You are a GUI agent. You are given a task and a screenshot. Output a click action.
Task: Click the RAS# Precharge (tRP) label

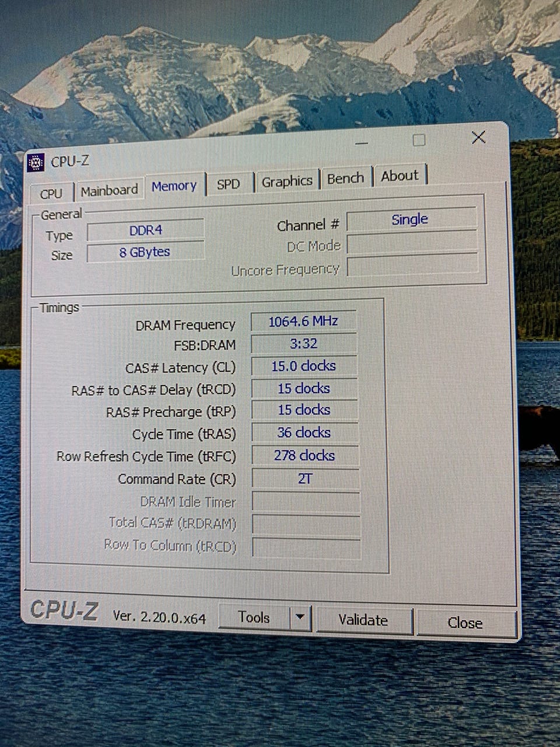pyautogui.click(x=171, y=412)
